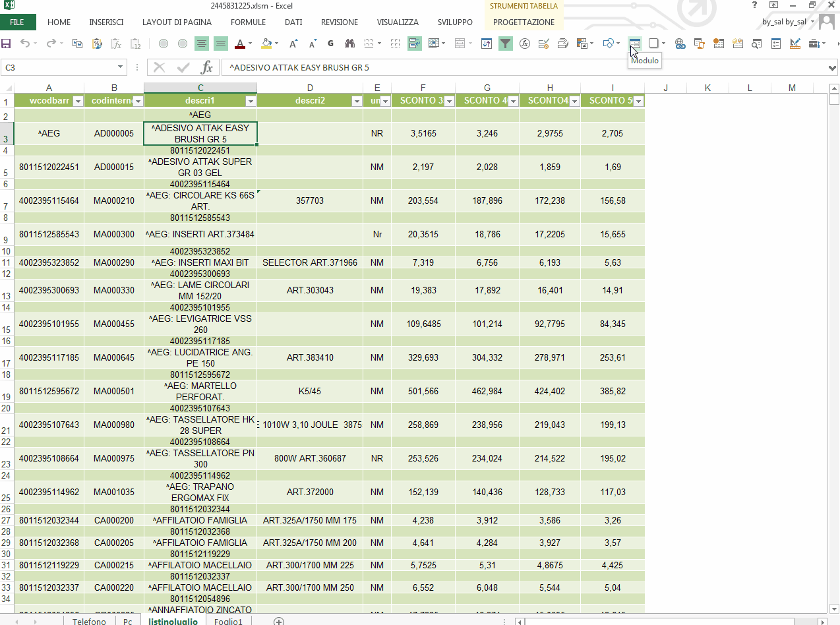Click the Copy icon in toolbar
The image size is (840, 625).
click(x=77, y=44)
